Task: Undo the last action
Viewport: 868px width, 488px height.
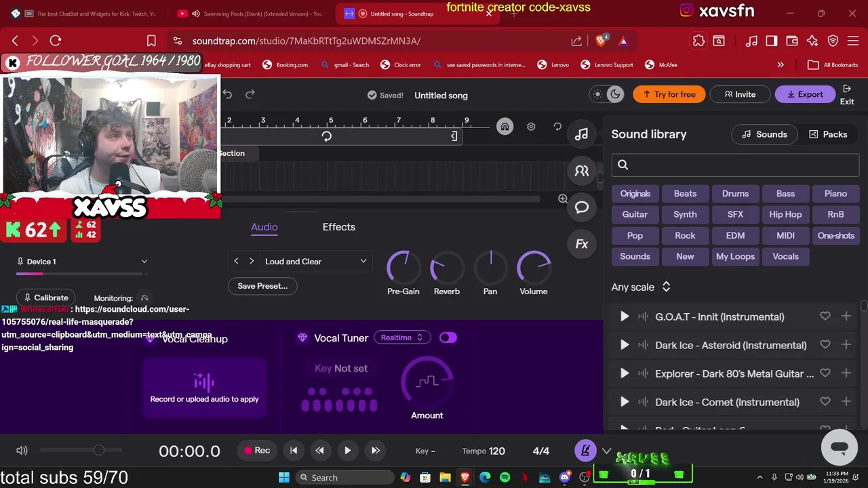Action: tap(228, 94)
